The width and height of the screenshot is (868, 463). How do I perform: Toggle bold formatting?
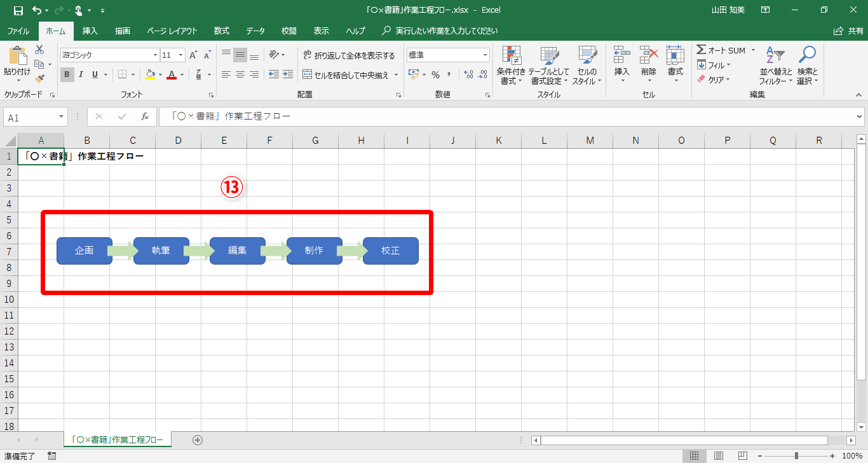pyautogui.click(x=67, y=74)
